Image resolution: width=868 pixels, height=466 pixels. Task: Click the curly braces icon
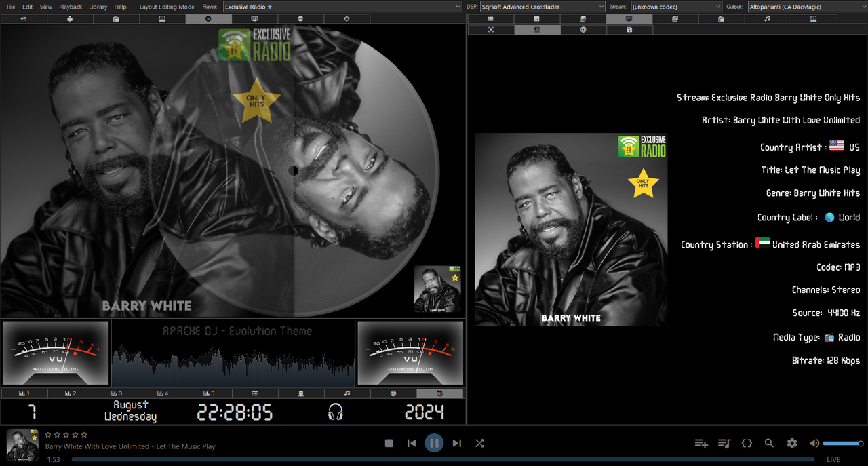[x=747, y=443]
